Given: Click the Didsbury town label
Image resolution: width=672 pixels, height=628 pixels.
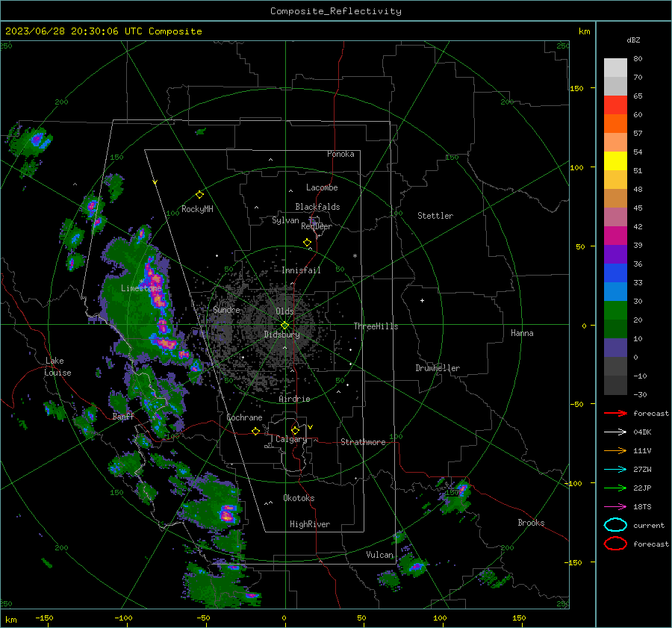Looking at the screenshot, I should tap(281, 335).
